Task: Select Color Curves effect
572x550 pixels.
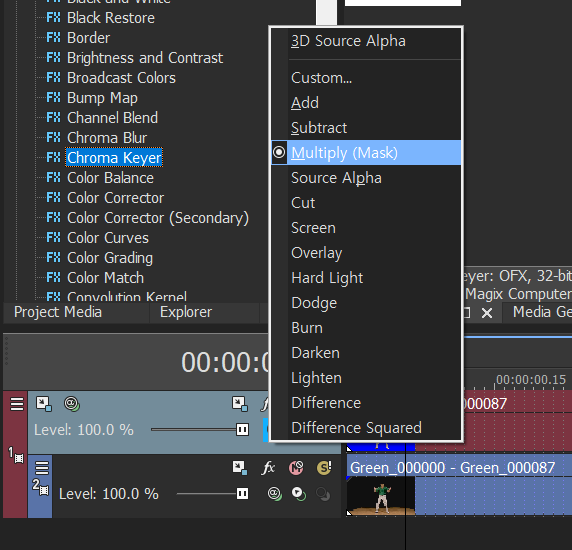Action: tap(108, 238)
